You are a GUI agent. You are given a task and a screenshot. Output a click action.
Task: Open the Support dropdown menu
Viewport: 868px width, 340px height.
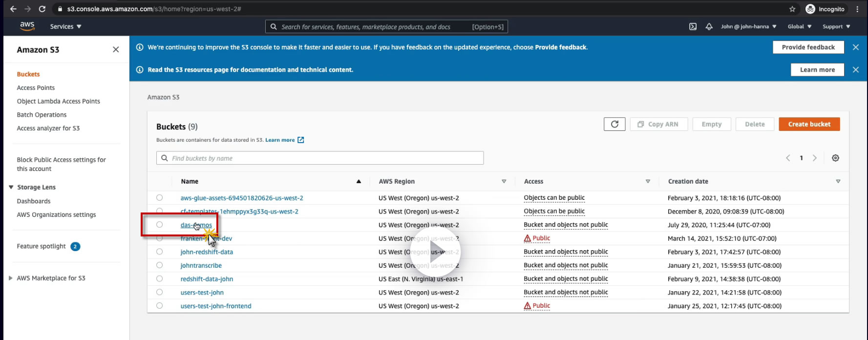(836, 26)
